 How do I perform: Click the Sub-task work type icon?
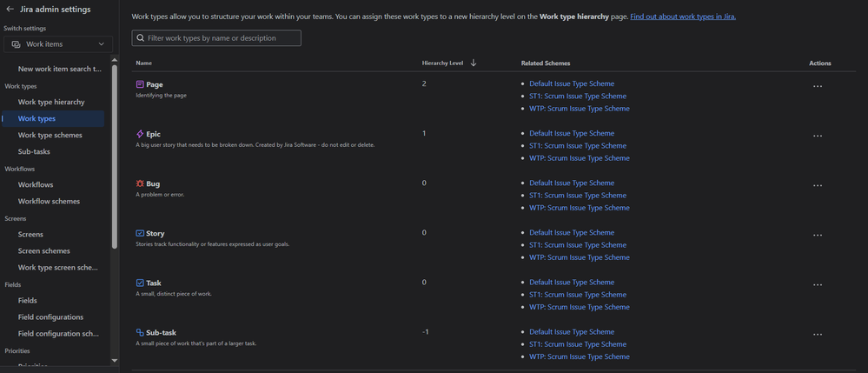pyautogui.click(x=140, y=332)
